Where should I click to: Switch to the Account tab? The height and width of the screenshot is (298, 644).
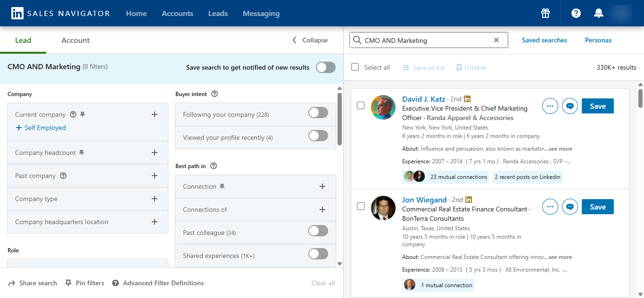(x=75, y=40)
